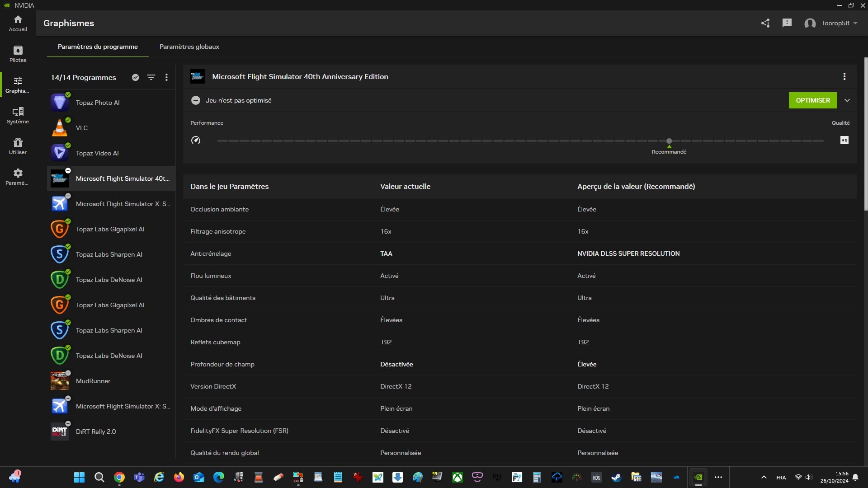Click the share icon in header
The image size is (868, 488).
(765, 23)
